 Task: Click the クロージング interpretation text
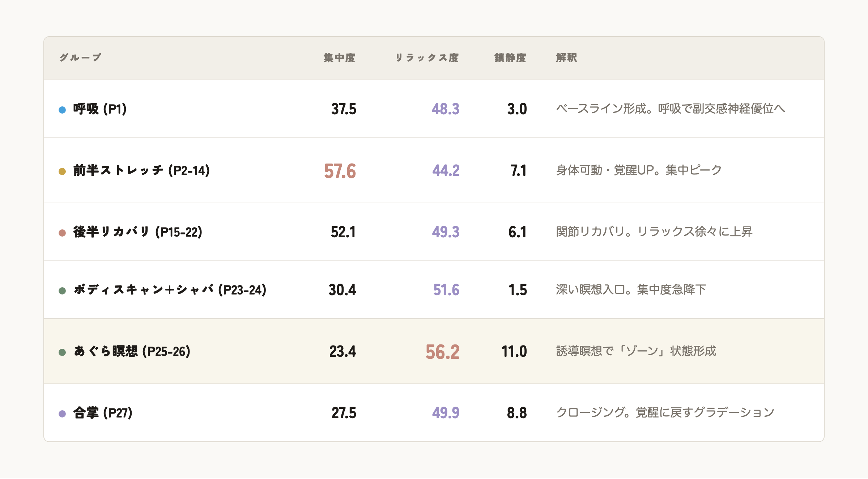(x=665, y=412)
